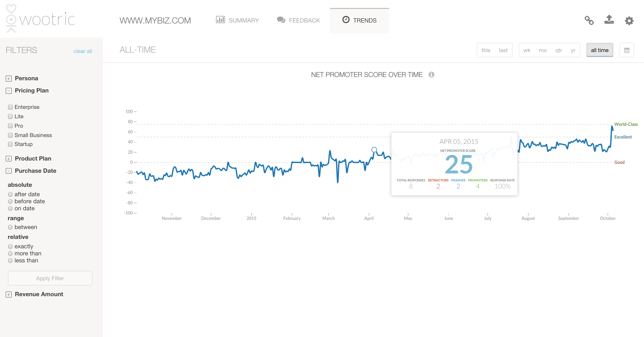Expand the Persona filter section

(x=9, y=78)
